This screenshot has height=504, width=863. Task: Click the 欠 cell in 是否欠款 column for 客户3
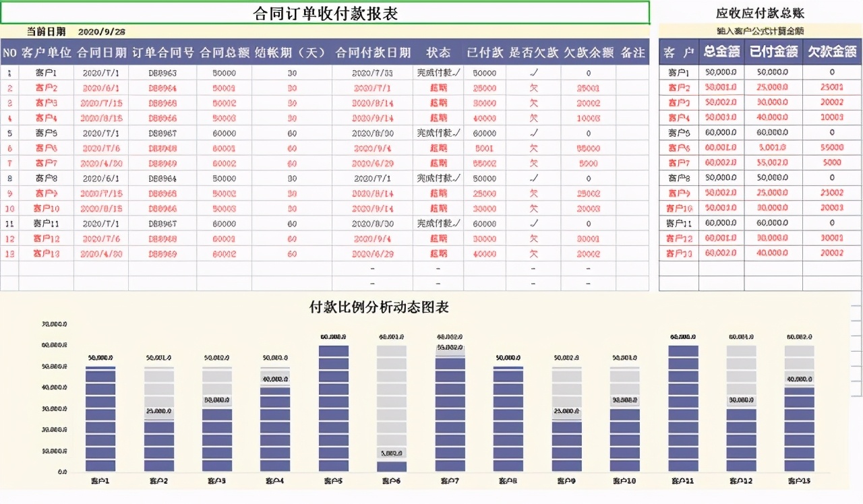(x=533, y=102)
